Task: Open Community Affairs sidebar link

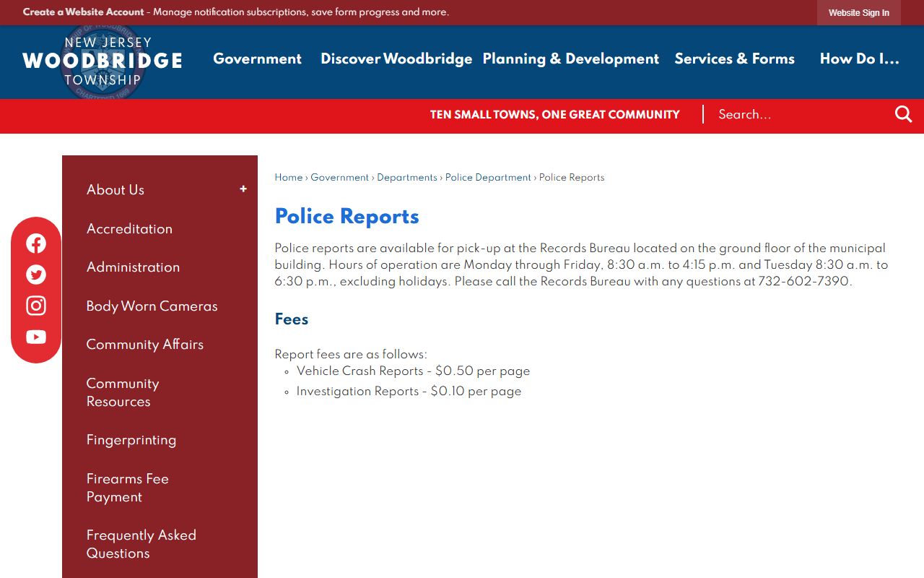Action: tap(145, 345)
